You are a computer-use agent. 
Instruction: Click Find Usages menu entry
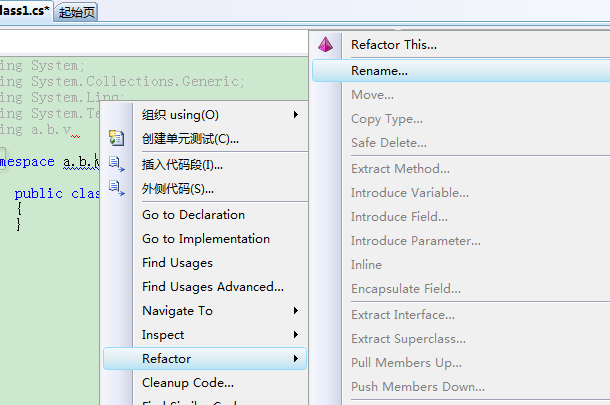click(177, 262)
